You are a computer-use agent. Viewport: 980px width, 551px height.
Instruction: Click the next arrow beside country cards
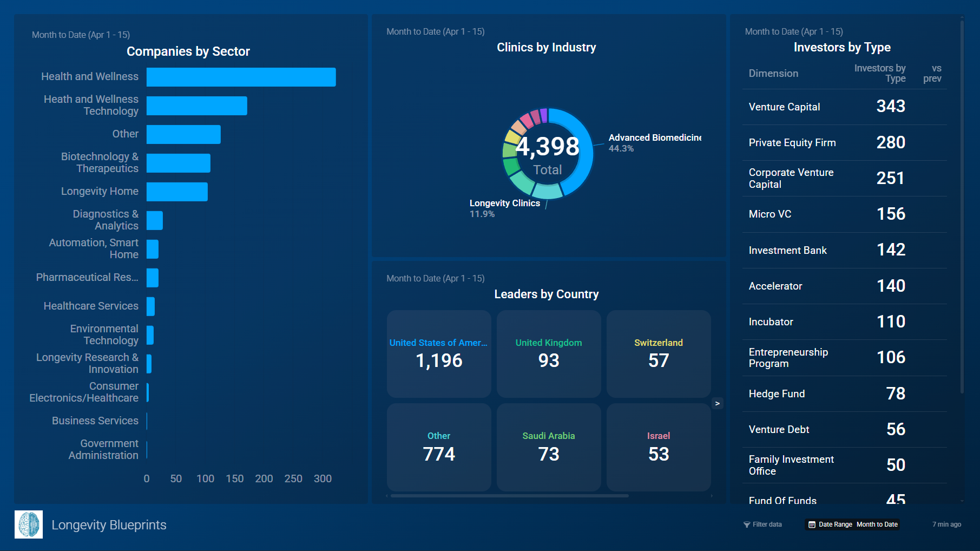click(717, 403)
